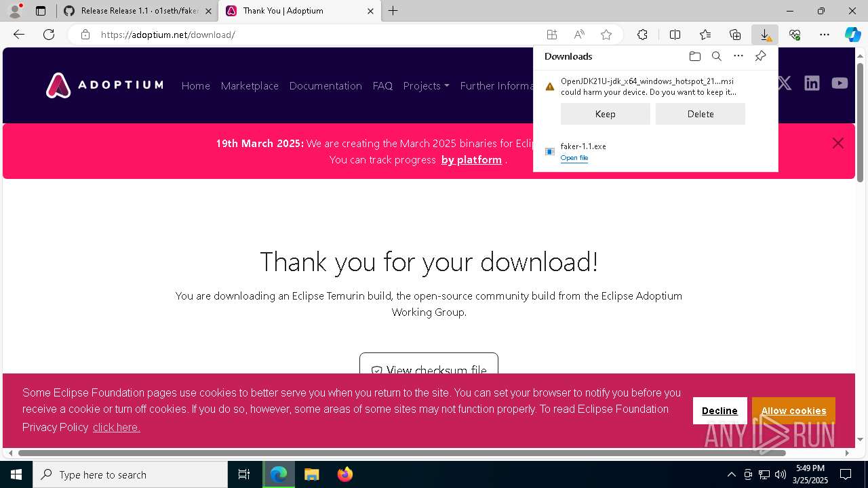
Task: Open File Explorer from taskbar
Action: (311, 474)
